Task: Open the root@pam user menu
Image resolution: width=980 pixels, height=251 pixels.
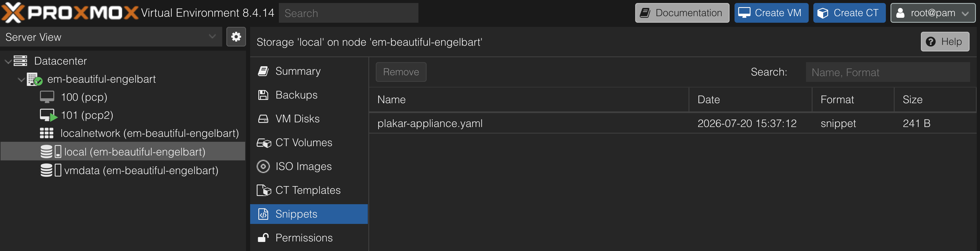Action: 933,13
